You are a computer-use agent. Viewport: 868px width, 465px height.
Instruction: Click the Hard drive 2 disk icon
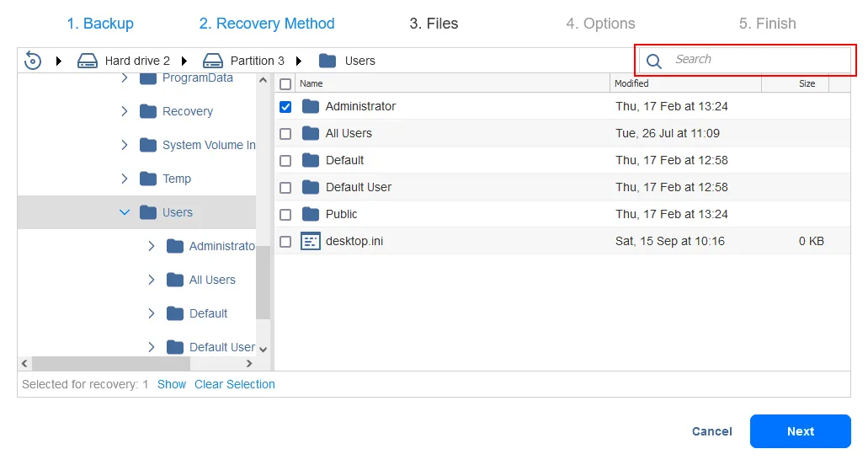pos(88,61)
